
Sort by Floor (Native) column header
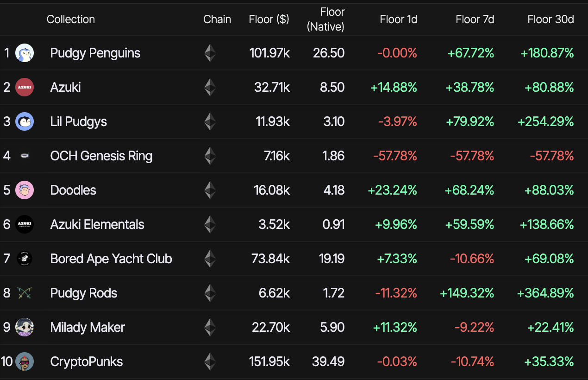[326, 19]
